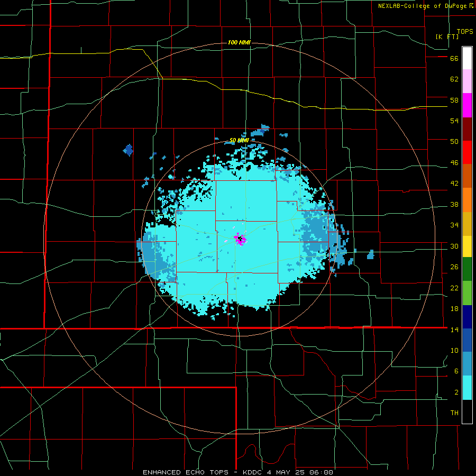Click the 10 value on legend scale

(454, 350)
